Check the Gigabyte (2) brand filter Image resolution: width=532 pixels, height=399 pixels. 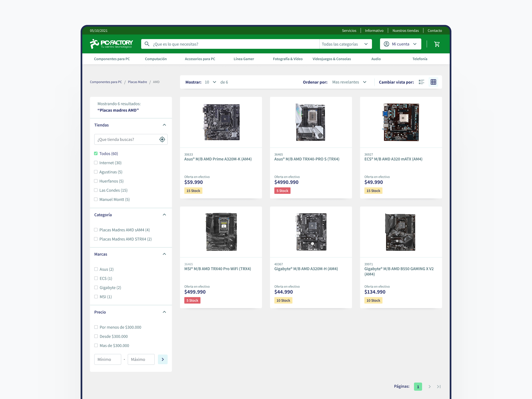96,287
